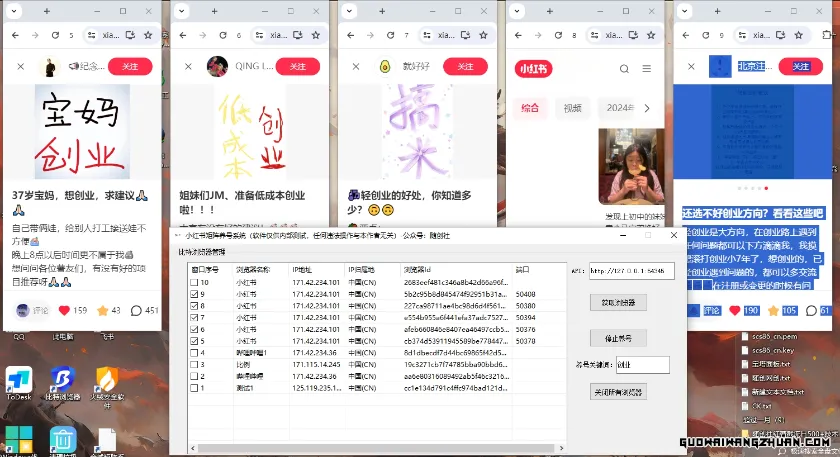The height and width of the screenshot is (457, 840).
Task: Open a new tab in browser window 7
Action: (x=382, y=11)
